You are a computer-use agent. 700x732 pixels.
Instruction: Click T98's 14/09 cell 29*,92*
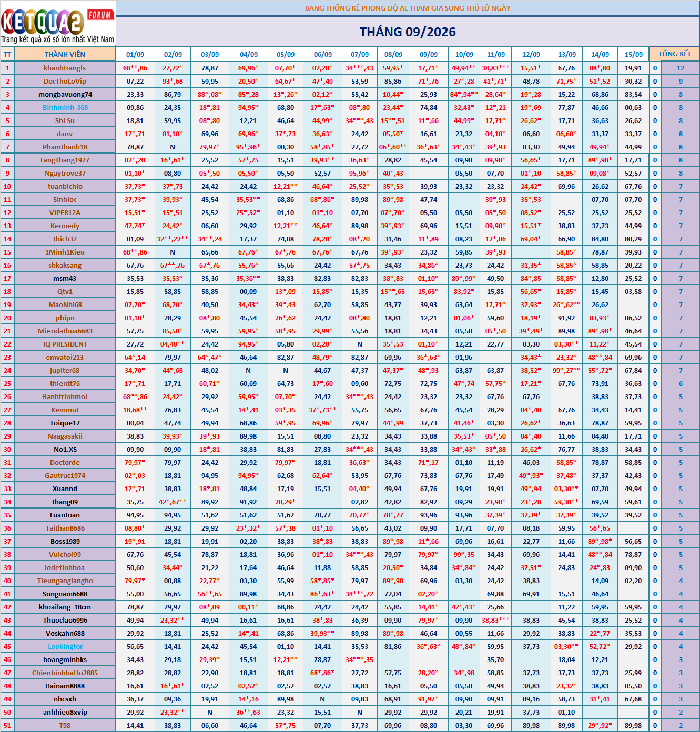600,725
